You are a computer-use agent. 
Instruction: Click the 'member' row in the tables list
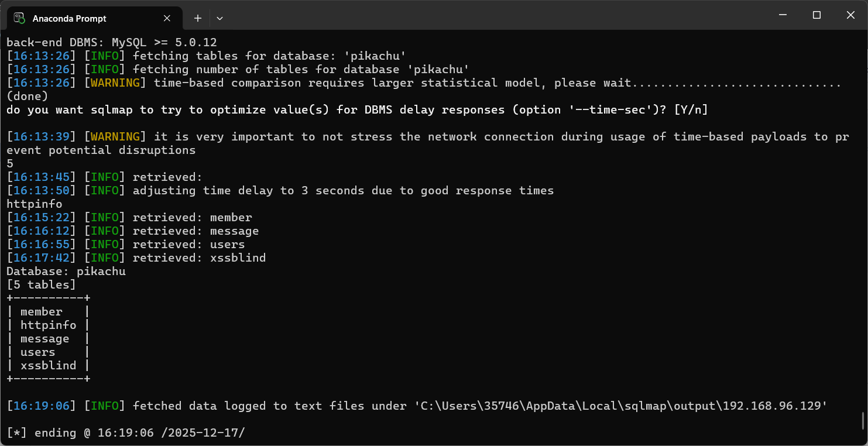pos(48,312)
